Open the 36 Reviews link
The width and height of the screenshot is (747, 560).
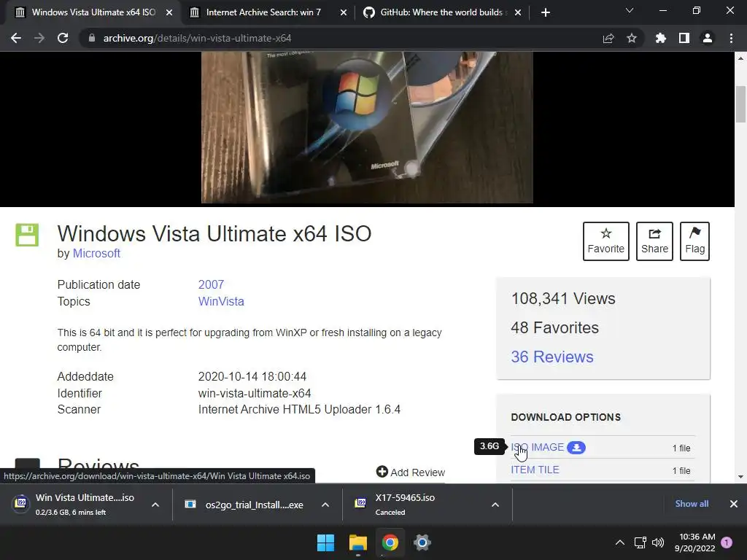(x=552, y=357)
